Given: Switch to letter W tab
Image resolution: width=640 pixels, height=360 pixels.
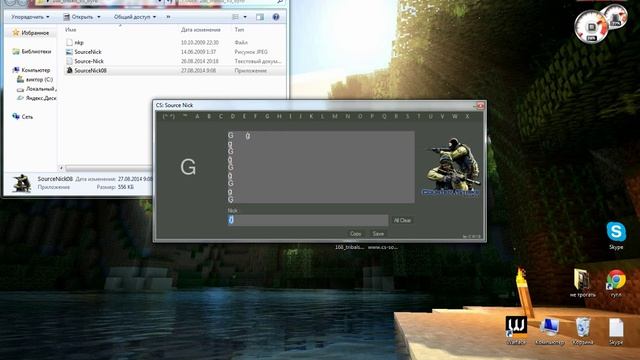Looking at the screenshot, I should tap(455, 116).
